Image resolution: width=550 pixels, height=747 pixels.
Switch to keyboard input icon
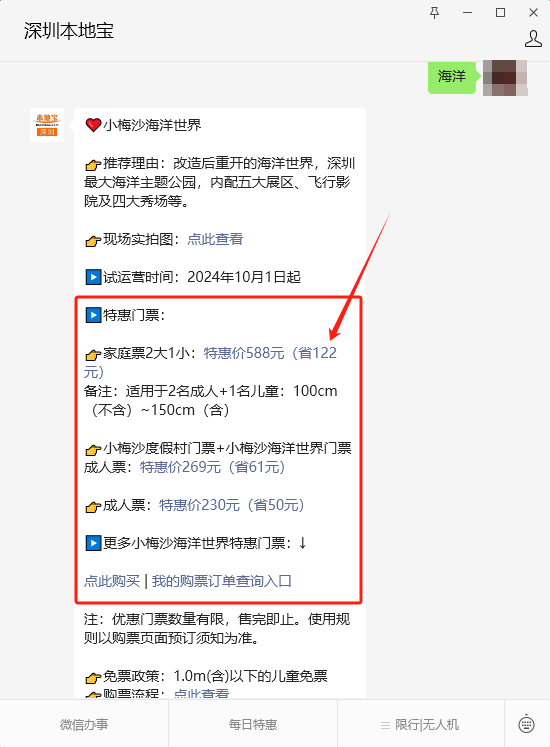(526, 724)
